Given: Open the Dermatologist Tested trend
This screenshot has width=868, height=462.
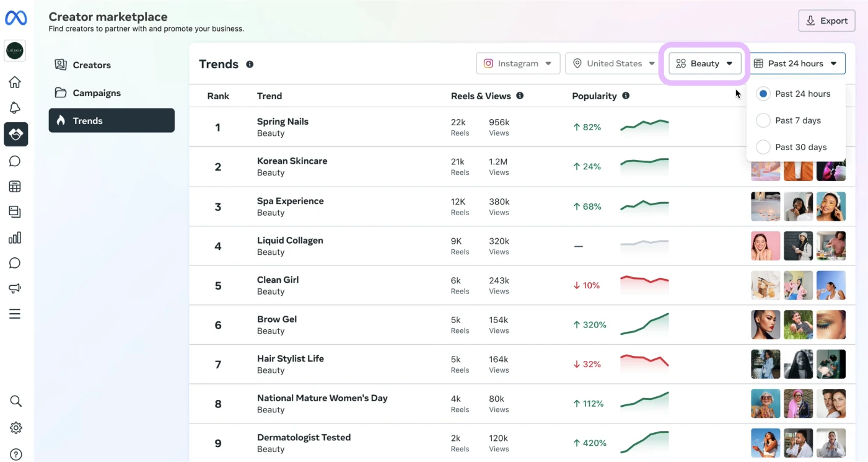Looking at the screenshot, I should tap(304, 437).
